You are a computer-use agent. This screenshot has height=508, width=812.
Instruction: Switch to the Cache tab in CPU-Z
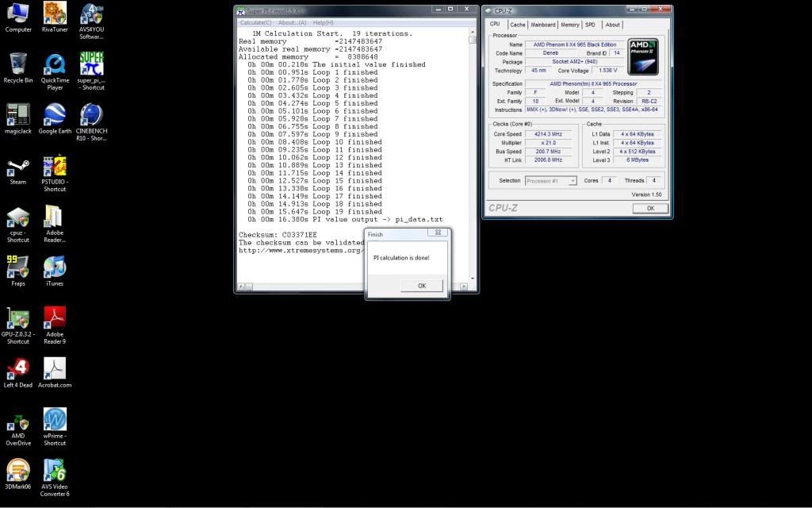517,25
